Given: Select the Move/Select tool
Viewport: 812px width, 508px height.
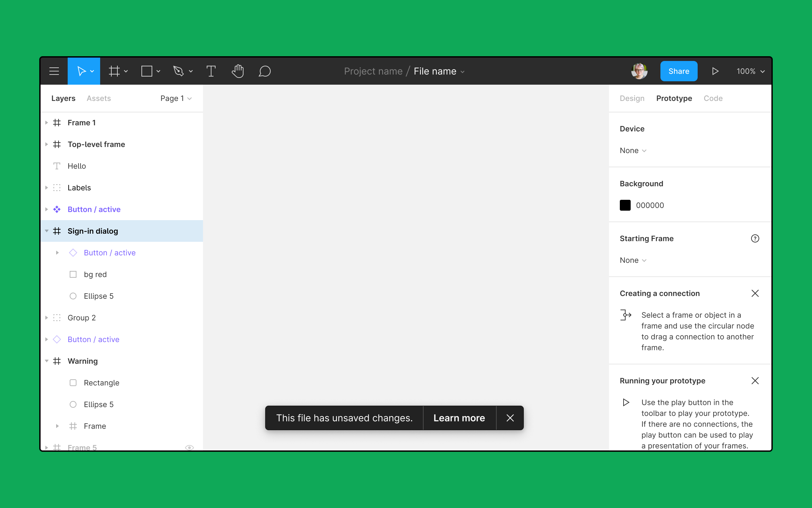Looking at the screenshot, I should [84, 71].
